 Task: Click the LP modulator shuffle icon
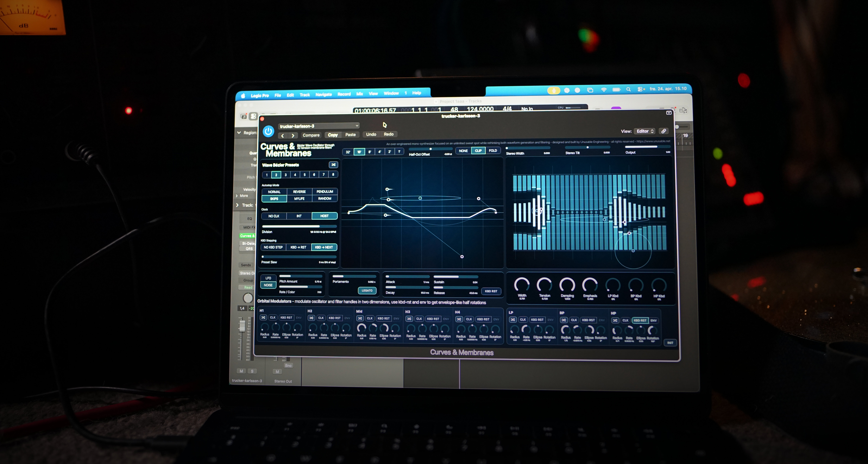[513, 319]
